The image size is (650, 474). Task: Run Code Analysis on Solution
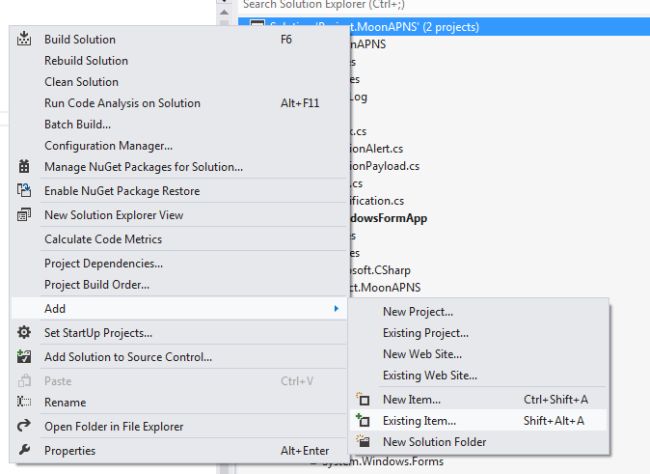[122, 103]
